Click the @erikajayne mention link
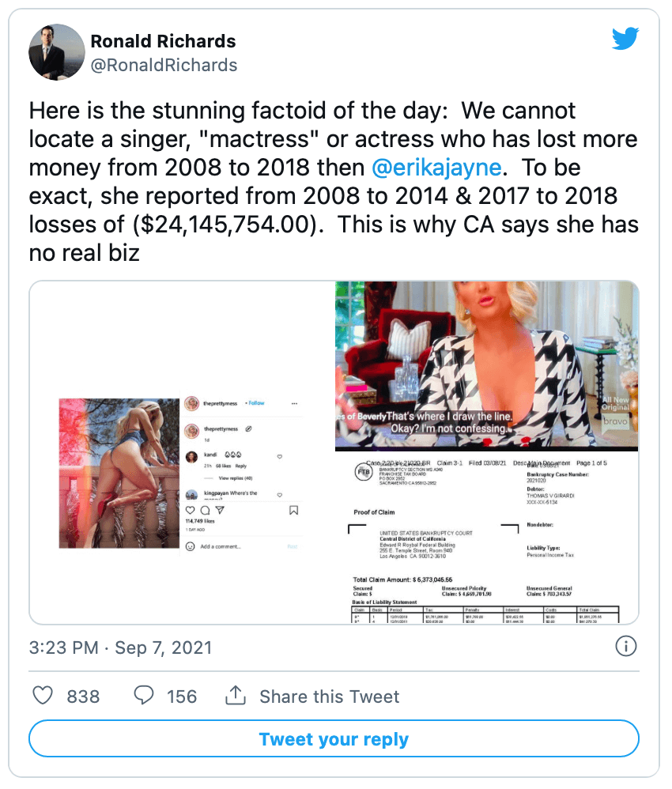This screenshot has width=672, height=789. coord(436,168)
